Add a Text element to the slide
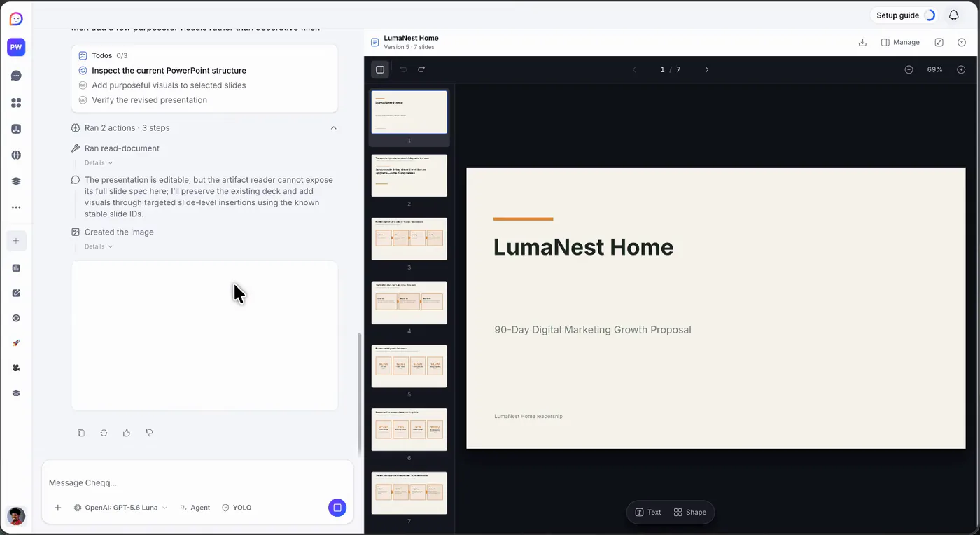 point(648,513)
